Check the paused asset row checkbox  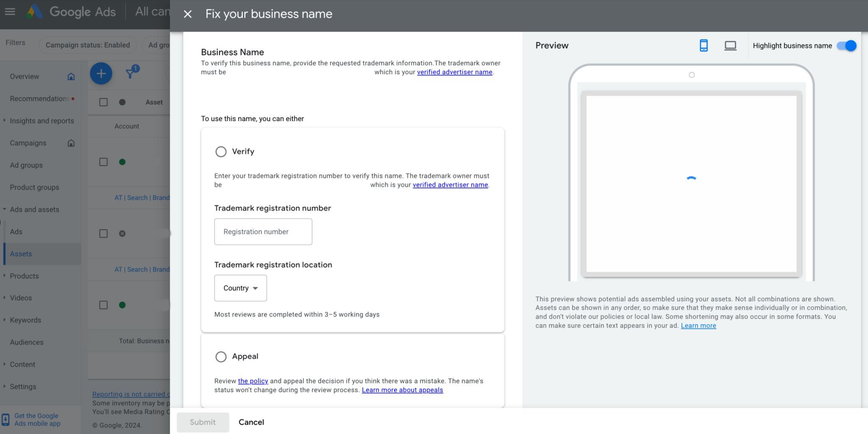(103, 233)
